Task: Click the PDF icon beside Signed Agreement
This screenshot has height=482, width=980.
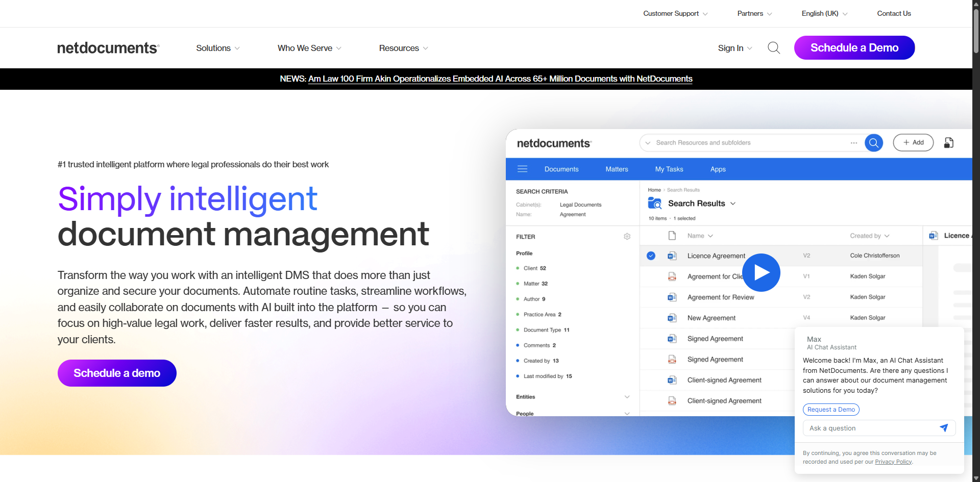Action: click(672, 359)
